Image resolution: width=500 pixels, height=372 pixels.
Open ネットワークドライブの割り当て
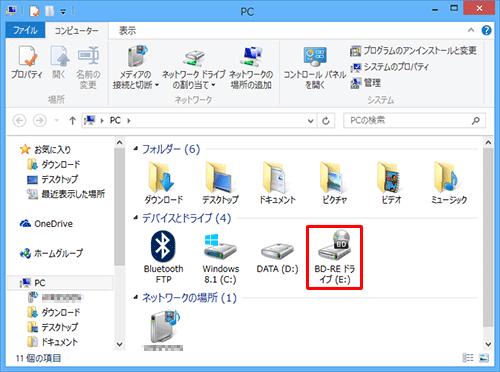[x=194, y=67]
